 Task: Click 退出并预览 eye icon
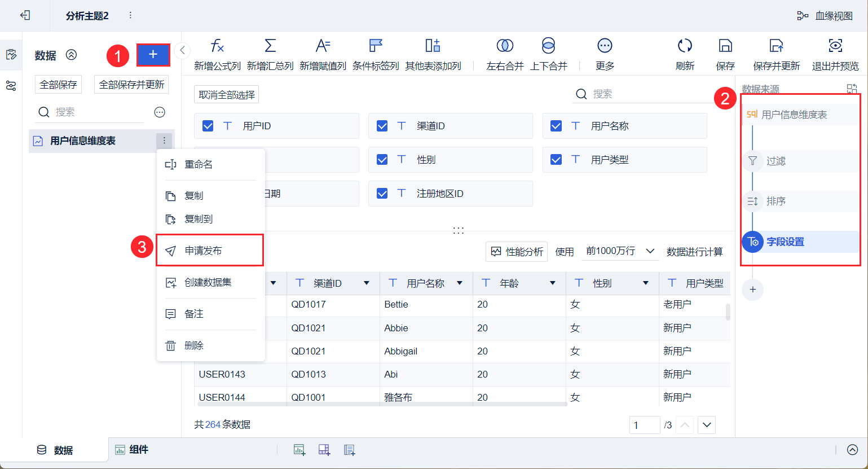coord(835,46)
